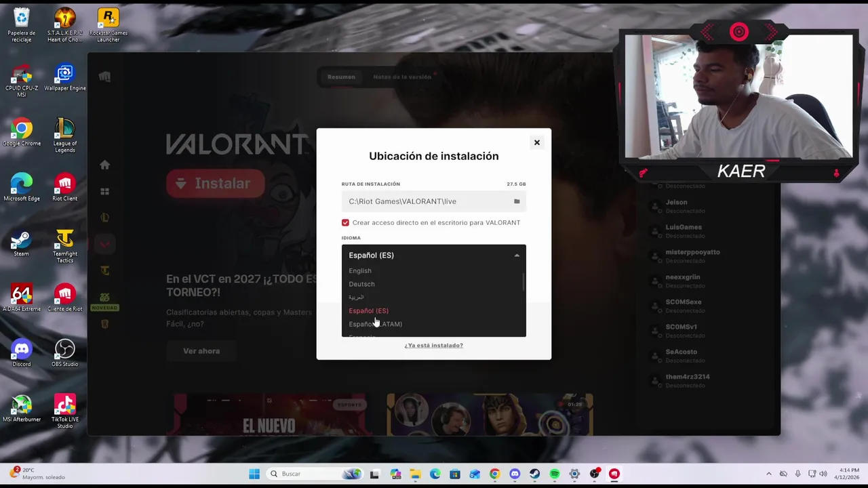Viewport: 868px width, 488px height.
Task: Click the language list scrollbar
Action: (x=523, y=282)
